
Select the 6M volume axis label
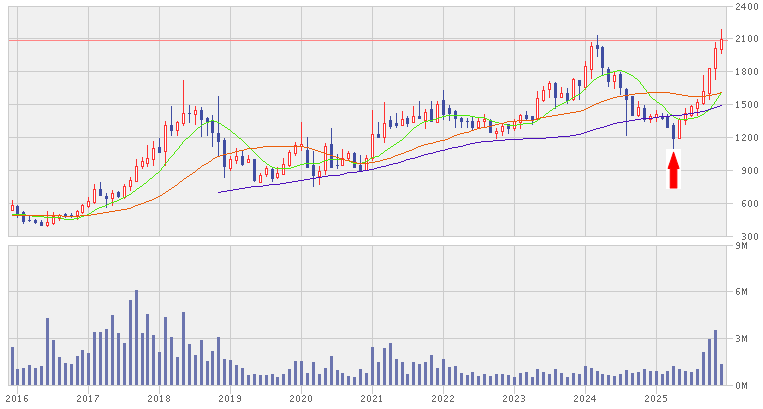(x=742, y=292)
